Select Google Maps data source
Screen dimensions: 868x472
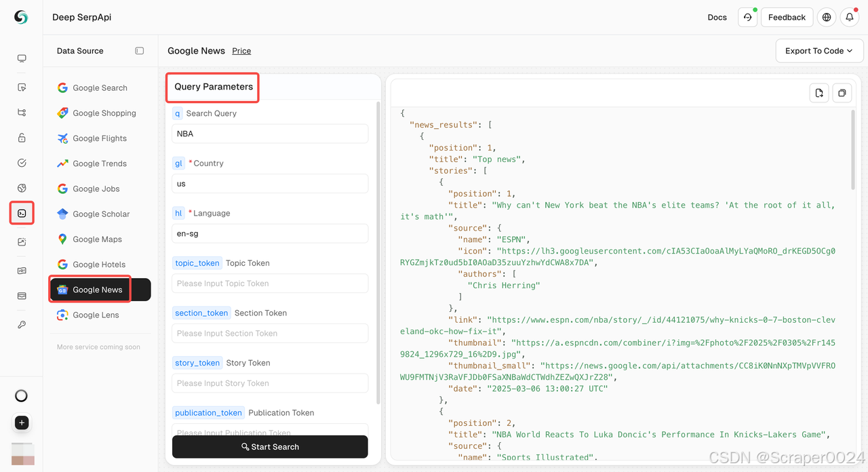[100, 239]
